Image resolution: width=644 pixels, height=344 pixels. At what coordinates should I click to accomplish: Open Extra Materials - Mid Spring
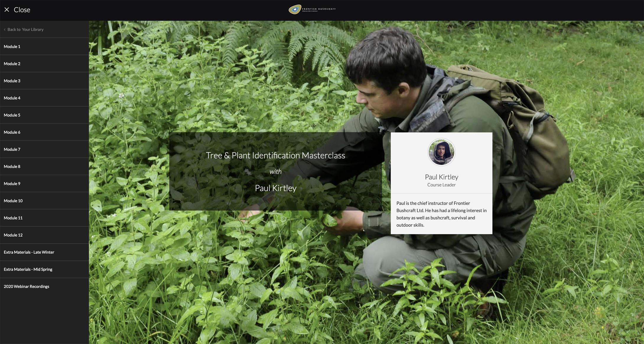pos(28,269)
